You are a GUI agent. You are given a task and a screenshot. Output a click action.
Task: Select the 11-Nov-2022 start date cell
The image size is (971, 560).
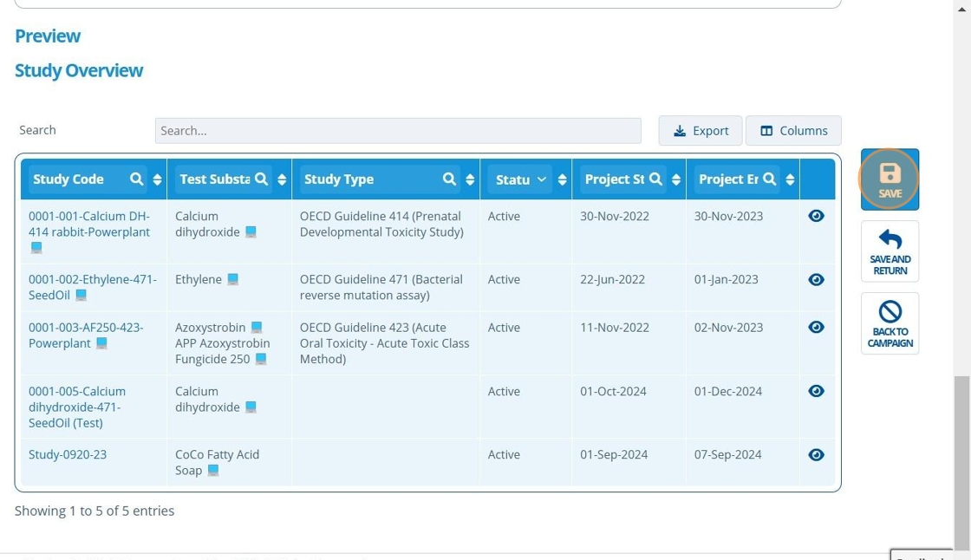pyautogui.click(x=629, y=342)
